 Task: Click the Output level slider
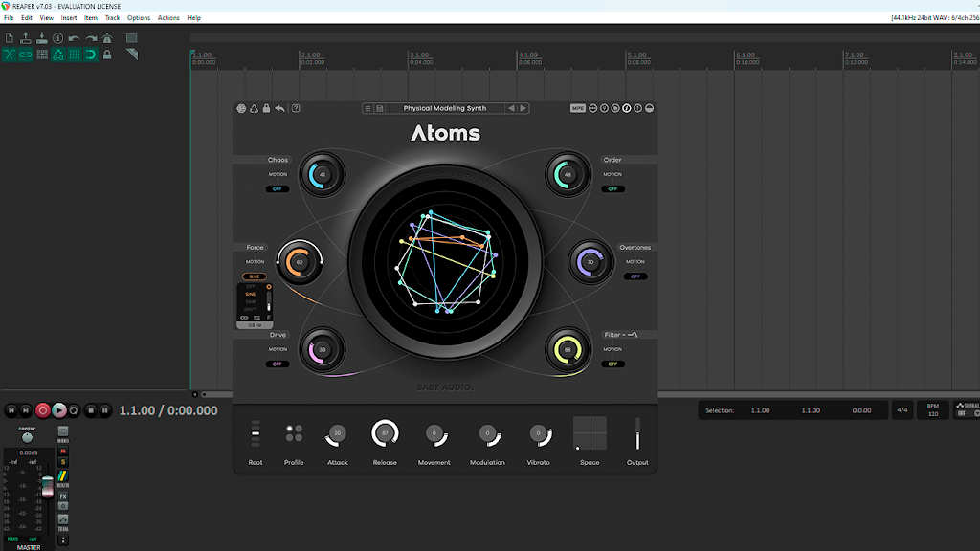click(637, 433)
